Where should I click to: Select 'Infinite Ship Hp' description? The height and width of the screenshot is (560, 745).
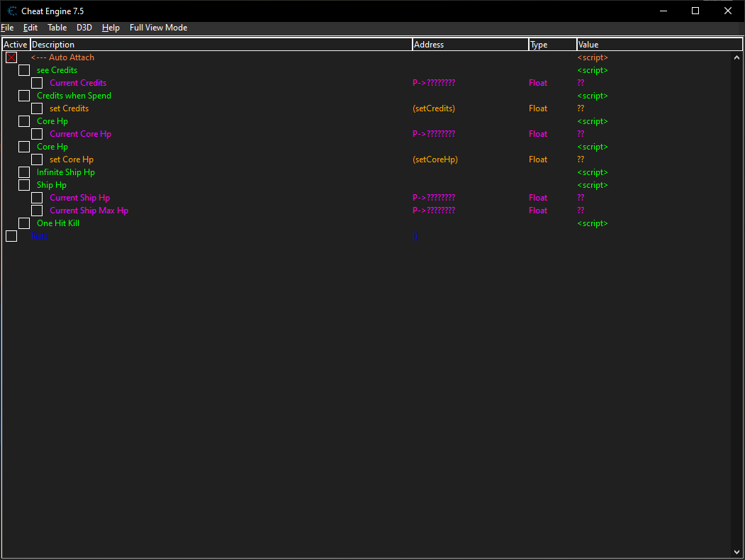[65, 172]
